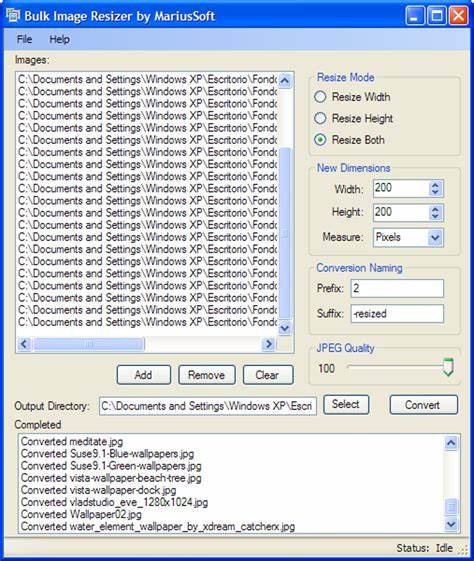Click the app icon in title bar
Image resolution: width=474 pixels, height=561 pixels.
point(13,15)
